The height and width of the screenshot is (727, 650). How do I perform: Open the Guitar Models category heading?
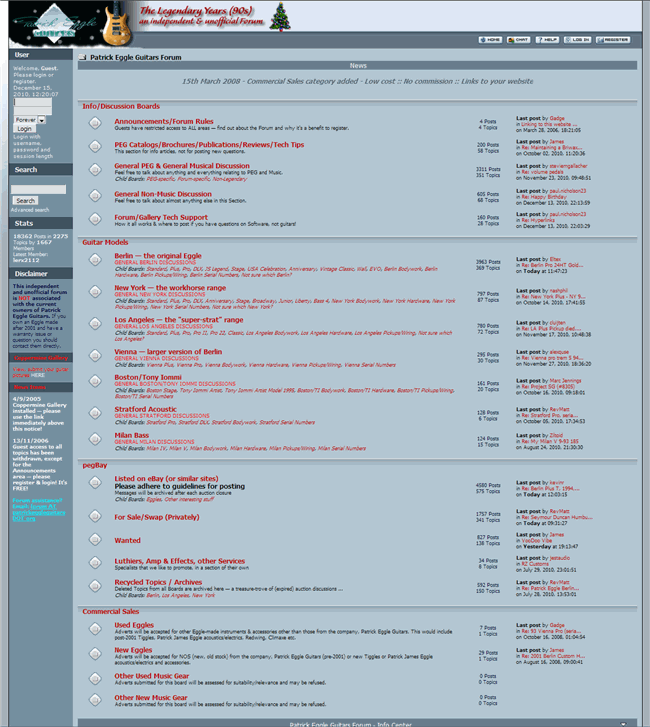point(105,242)
